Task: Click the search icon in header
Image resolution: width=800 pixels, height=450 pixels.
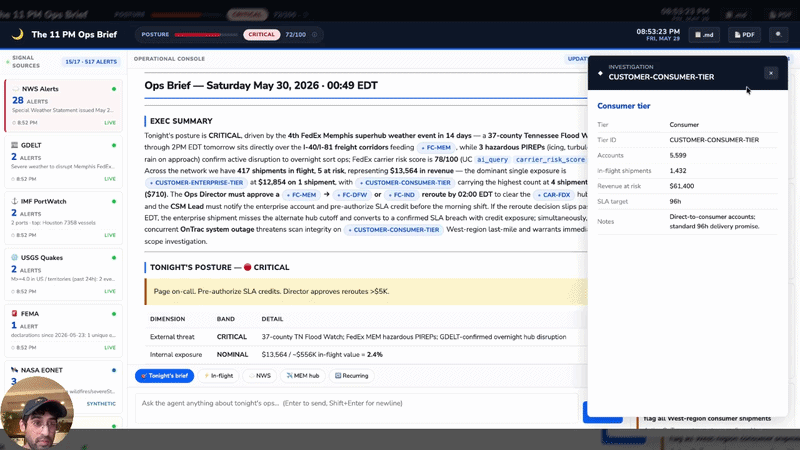Action: tap(779, 35)
